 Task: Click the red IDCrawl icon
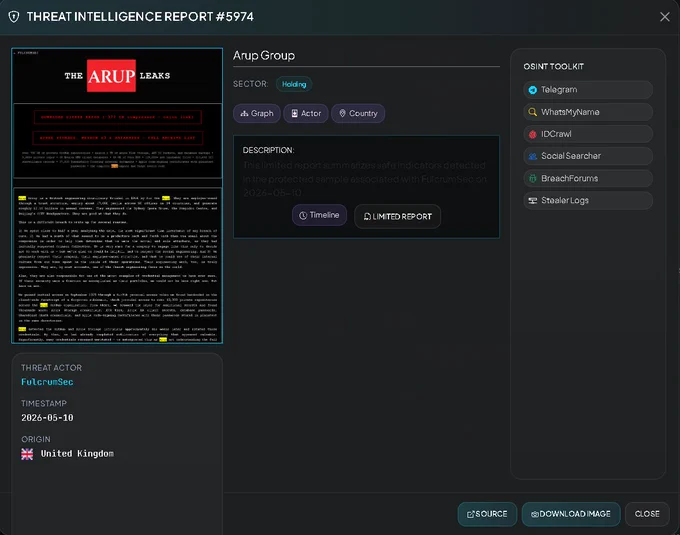click(x=533, y=134)
